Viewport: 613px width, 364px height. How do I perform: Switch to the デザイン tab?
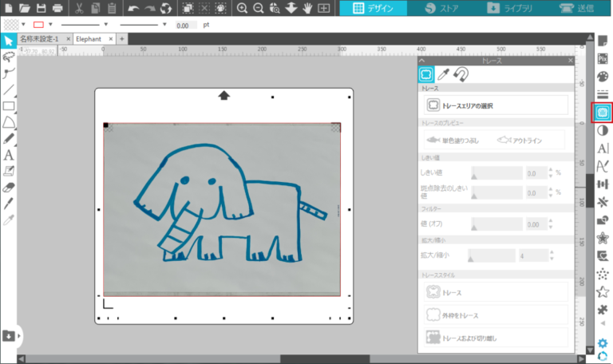373,8
